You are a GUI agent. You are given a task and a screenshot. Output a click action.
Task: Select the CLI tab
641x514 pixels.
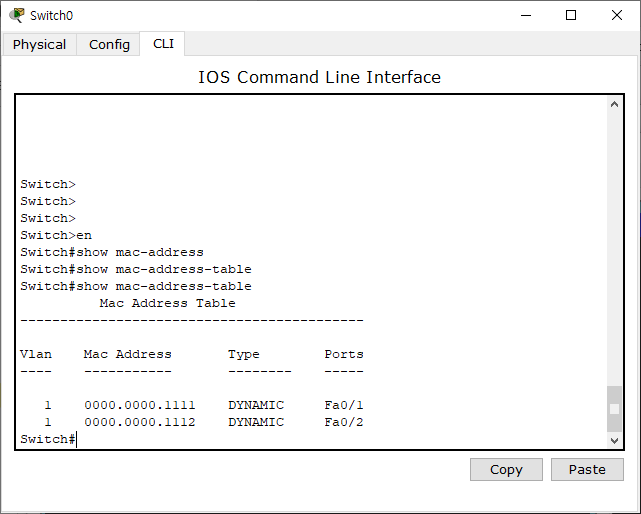[163, 43]
